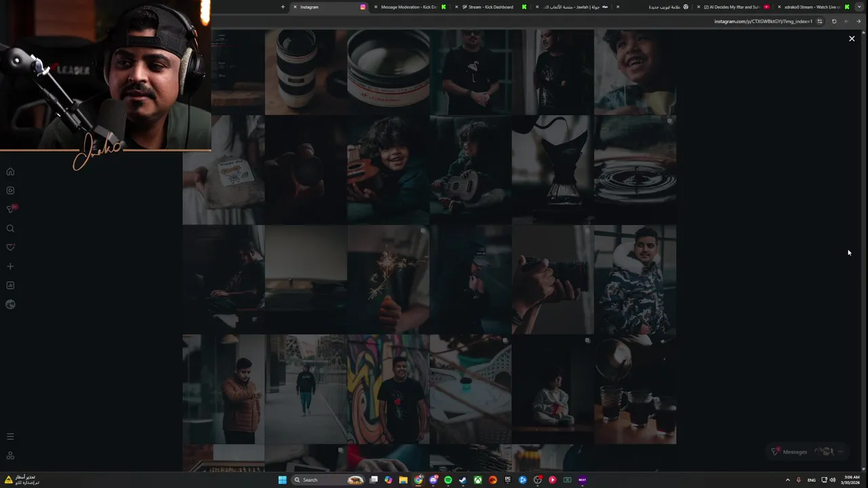Open Xbox app from taskbar
Image resolution: width=868 pixels, height=488 pixels.
pos(478,480)
